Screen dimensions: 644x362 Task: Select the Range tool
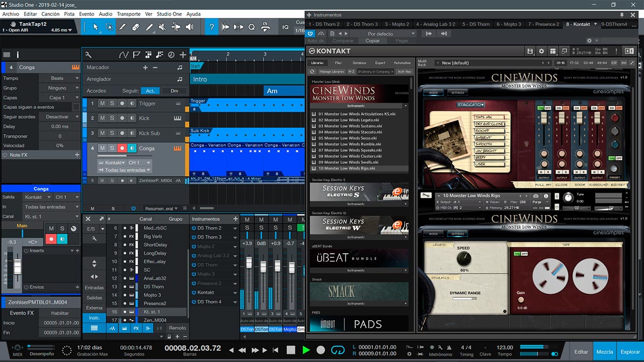pyautogui.click(x=109, y=27)
